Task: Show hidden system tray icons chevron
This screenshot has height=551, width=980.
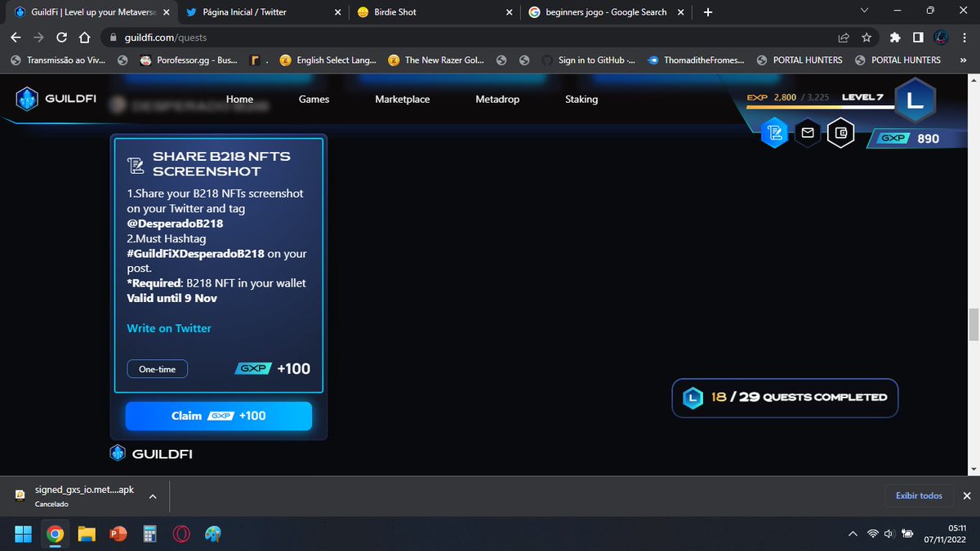Action: [853, 534]
